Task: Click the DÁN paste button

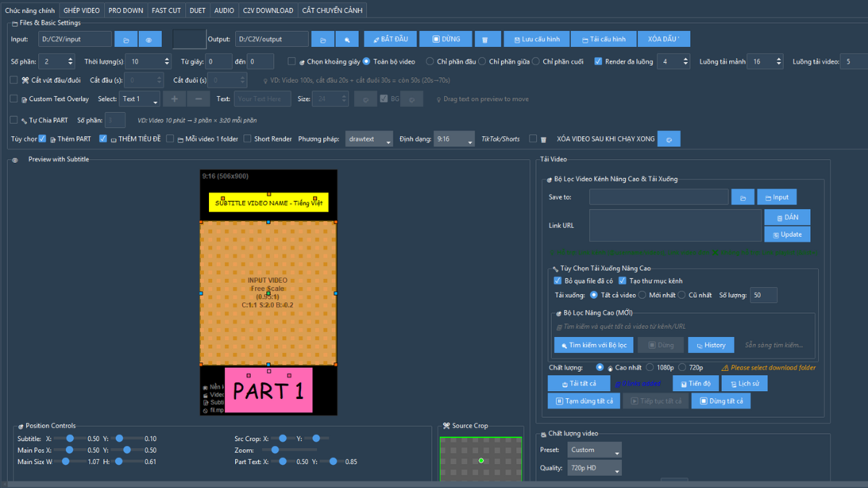Action: click(787, 217)
